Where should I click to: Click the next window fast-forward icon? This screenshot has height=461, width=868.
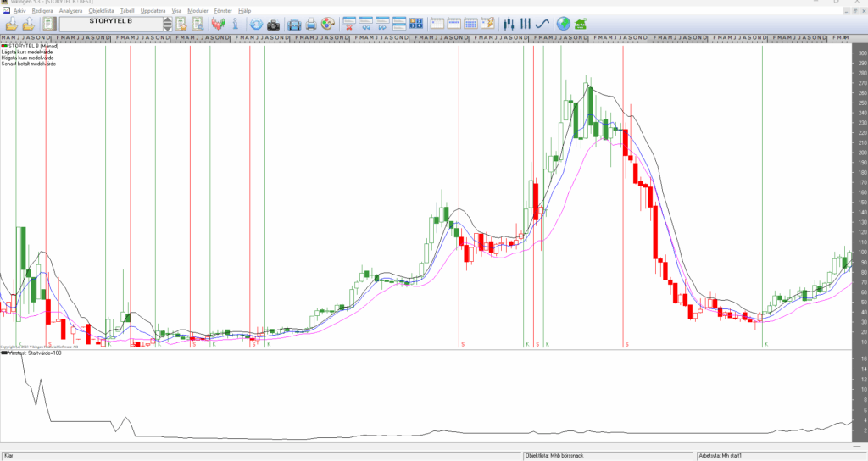(382, 24)
